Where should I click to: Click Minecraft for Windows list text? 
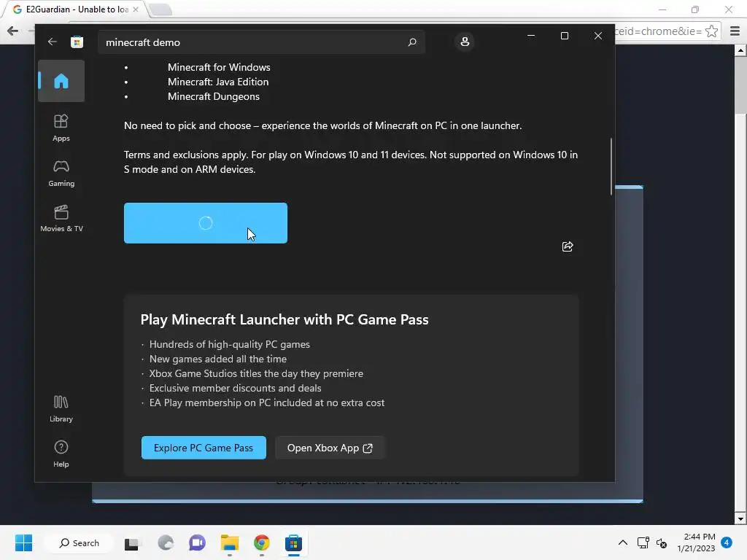(219, 67)
